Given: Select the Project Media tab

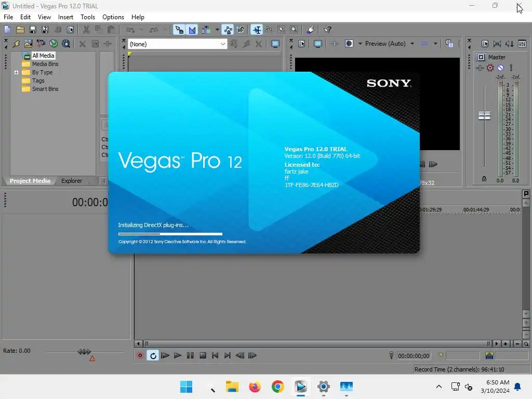Looking at the screenshot, I should (30, 181).
